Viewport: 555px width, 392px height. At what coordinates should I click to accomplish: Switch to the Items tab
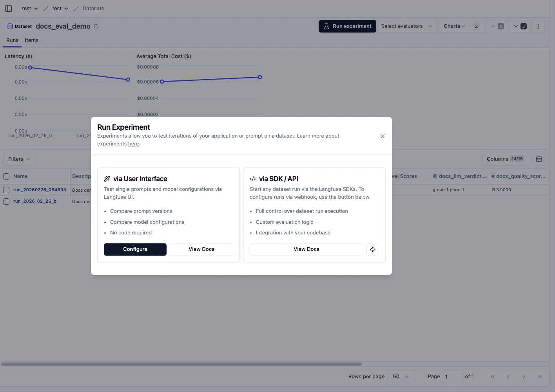tap(31, 40)
